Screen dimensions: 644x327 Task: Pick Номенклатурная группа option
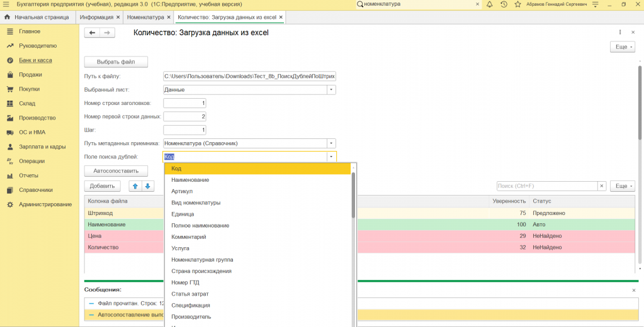click(257, 260)
